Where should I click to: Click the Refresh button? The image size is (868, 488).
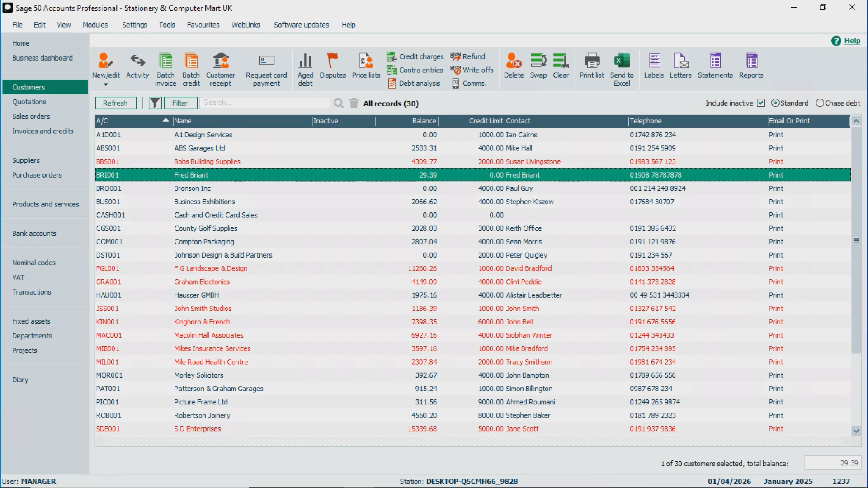115,103
